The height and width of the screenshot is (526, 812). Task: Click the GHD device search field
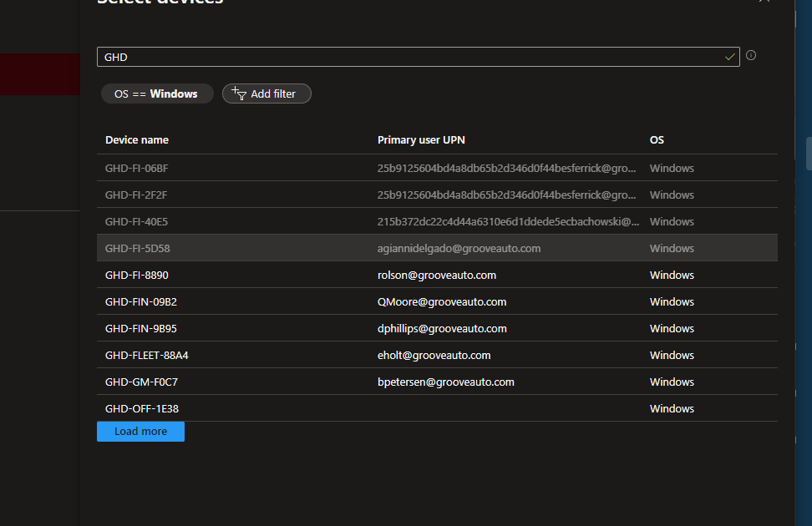tap(418, 57)
